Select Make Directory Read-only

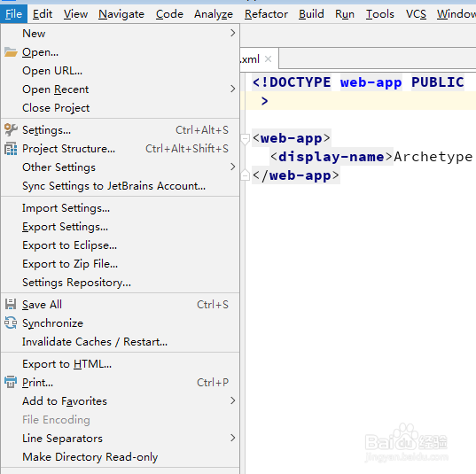click(x=121, y=456)
